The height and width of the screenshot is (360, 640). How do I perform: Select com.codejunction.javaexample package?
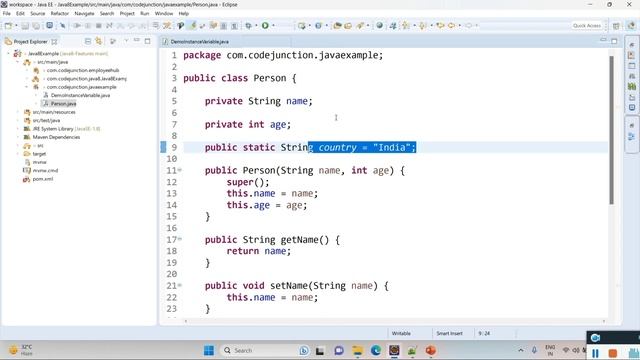pyautogui.click(x=82, y=87)
